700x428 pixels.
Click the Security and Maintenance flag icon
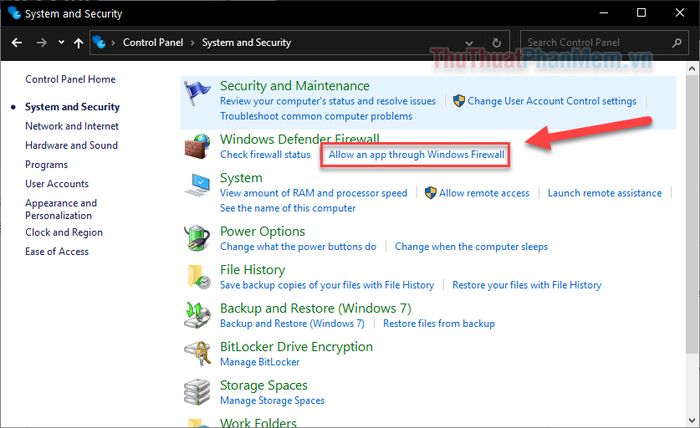coord(197,93)
